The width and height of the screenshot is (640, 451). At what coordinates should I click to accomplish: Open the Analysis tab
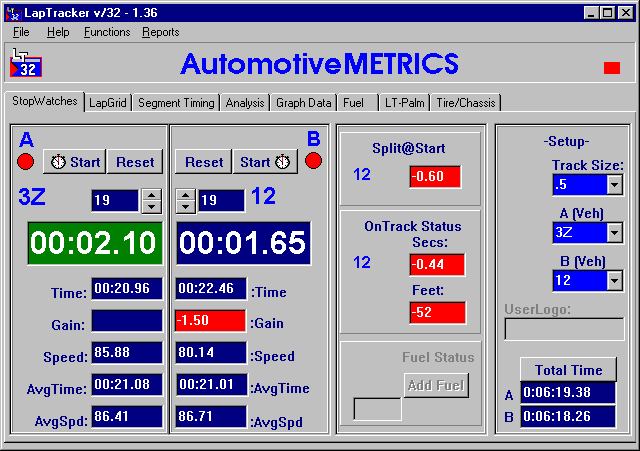[245, 103]
